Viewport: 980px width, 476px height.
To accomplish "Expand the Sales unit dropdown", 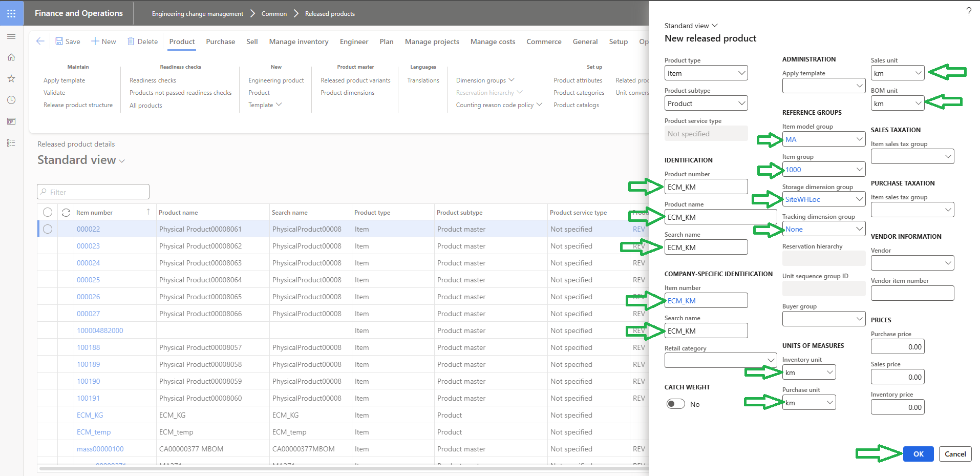I will pos(918,73).
